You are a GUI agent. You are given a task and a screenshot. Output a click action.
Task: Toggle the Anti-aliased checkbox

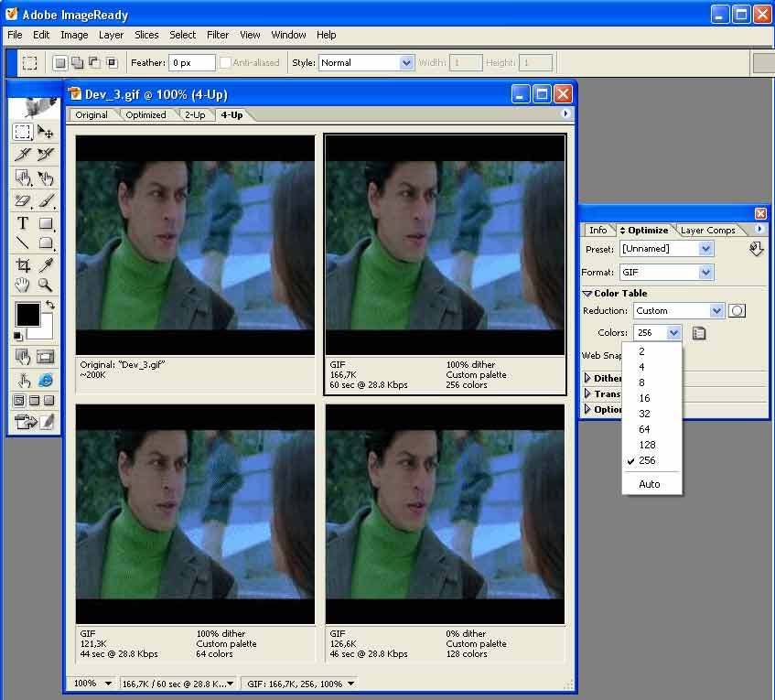pos(225,62)
